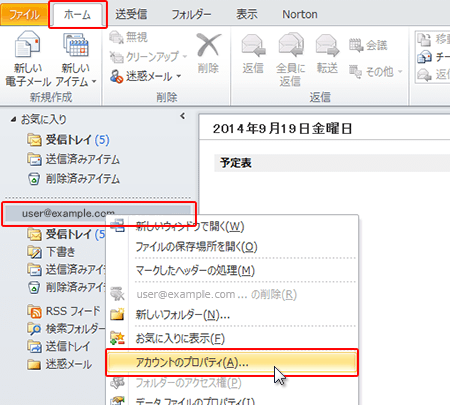This screenshot has height=405, width=450.
Task: Click the new window icon in menu
Action: pos(117,225)
